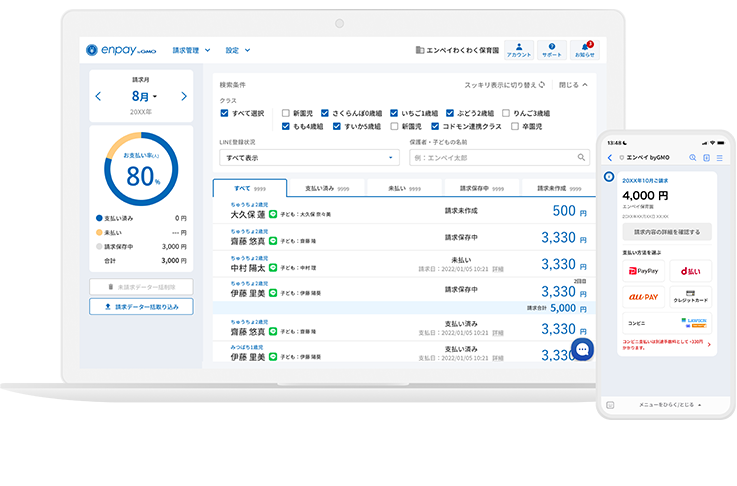Click スッキリ表示に切り替え refresh icon

pyautogui.click(x=542, y=85)
